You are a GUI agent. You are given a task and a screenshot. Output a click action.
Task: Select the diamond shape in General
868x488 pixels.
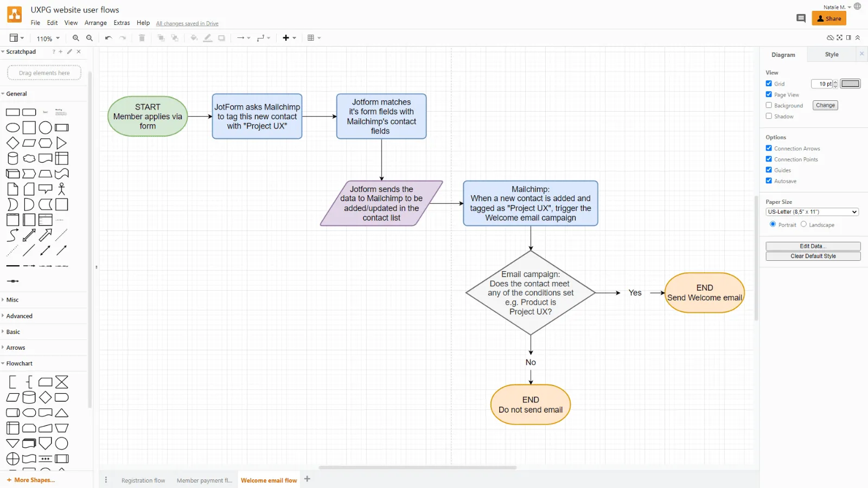click(12, 143)
